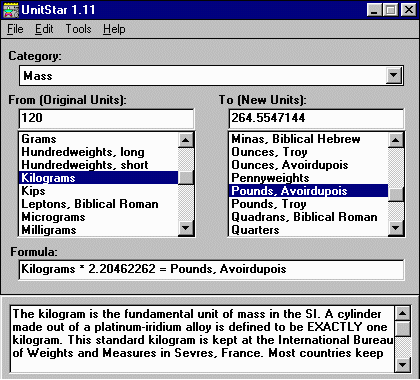Select Hundredweights, long in From list
This screenshot has height=380, width=420.
[x=98, y=152]
